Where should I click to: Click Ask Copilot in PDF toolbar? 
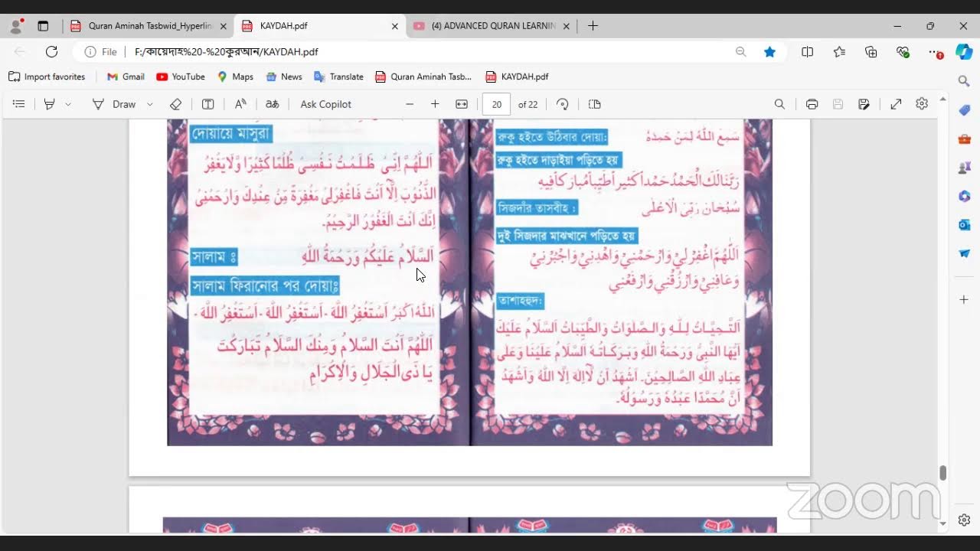326,104
